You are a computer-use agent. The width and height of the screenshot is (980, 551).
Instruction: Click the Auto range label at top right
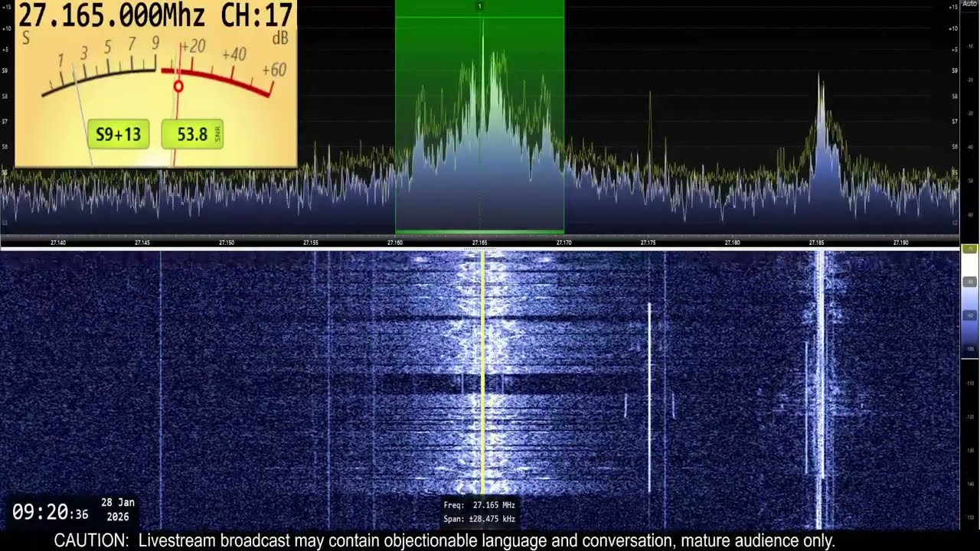[x=969, y=4]
